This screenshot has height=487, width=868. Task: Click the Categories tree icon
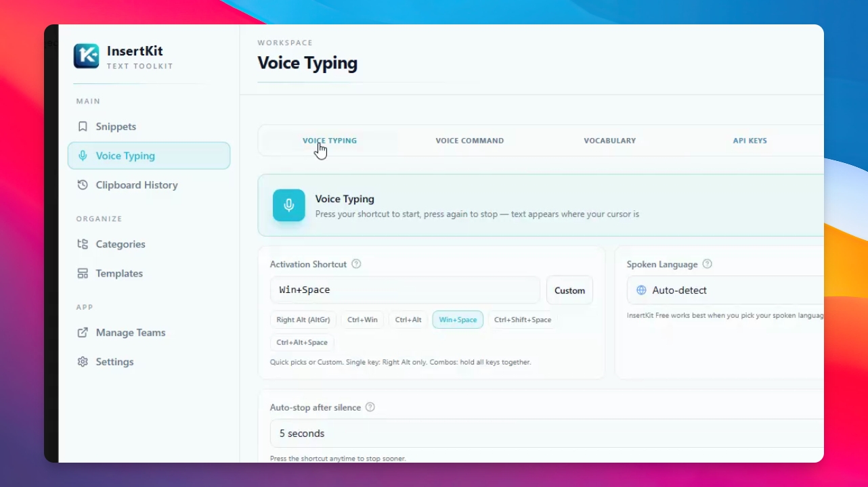[83, 244]
